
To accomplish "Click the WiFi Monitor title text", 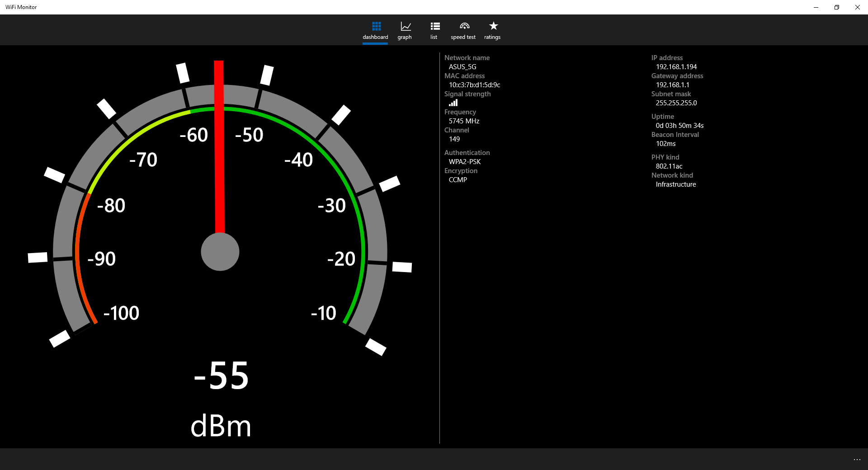I will click(x=21, y=7).
